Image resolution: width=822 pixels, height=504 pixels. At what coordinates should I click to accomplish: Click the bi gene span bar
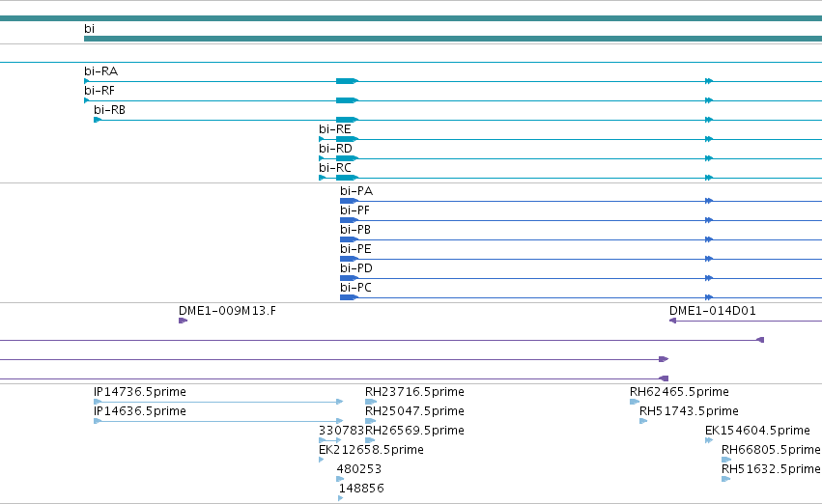pos(453,39)
